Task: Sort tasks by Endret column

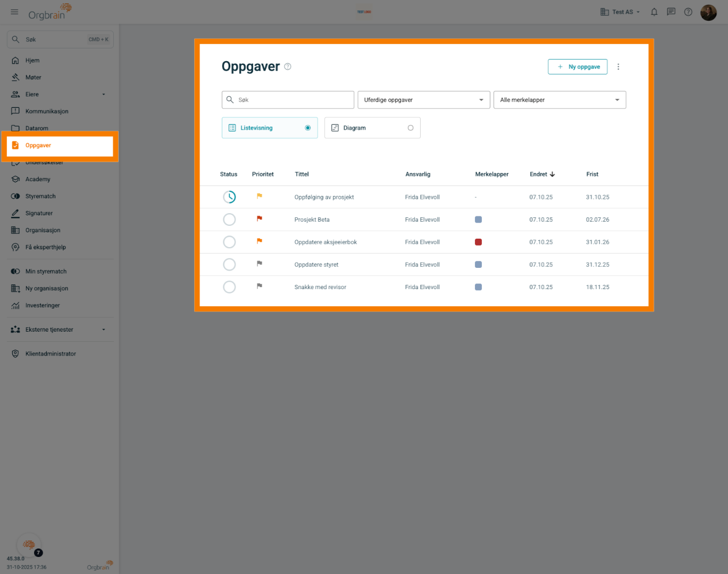Action: click(542, 174)
